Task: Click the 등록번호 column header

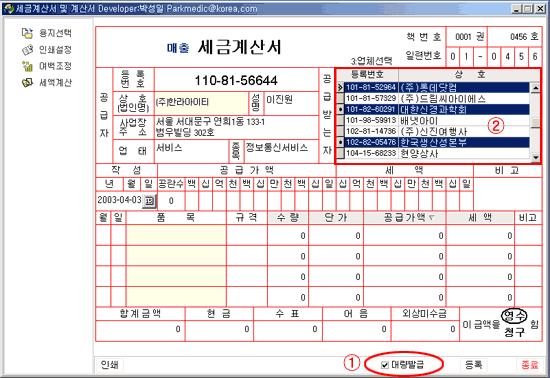Action: (x=368, y=75)
